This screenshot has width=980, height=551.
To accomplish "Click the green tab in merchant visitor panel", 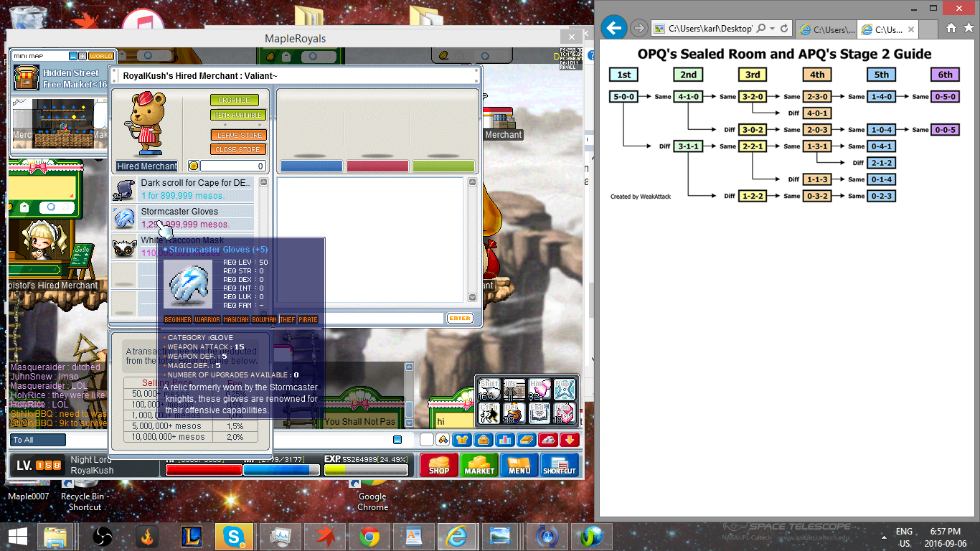I will coord(443,166).
